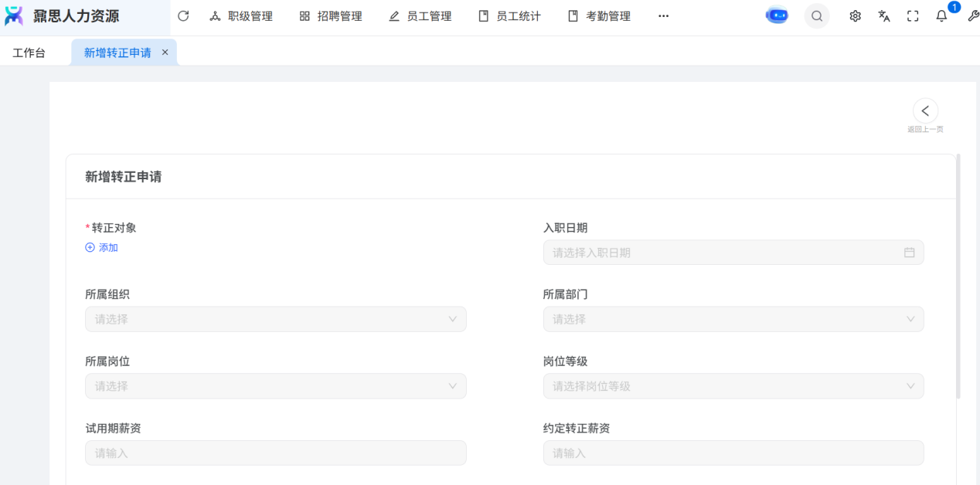Expand the 所属组织 dropdown
The width and height of the screenshot is (980, 485).
275,319
